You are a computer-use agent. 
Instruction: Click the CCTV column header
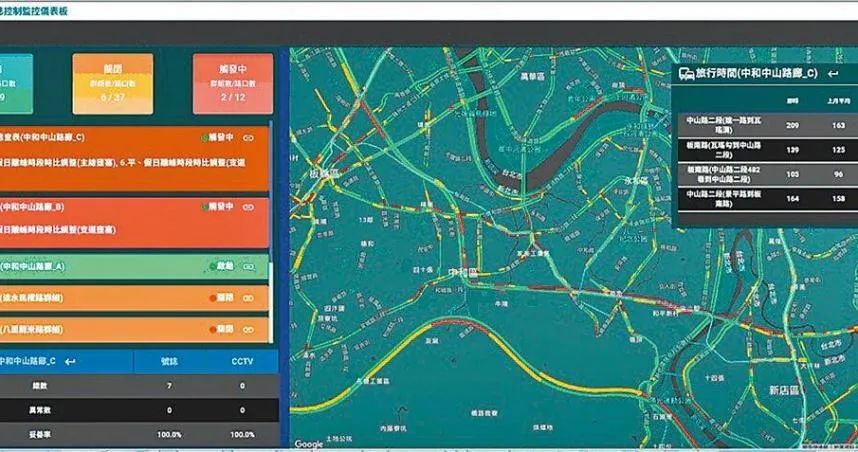click(x=242, y=362)
